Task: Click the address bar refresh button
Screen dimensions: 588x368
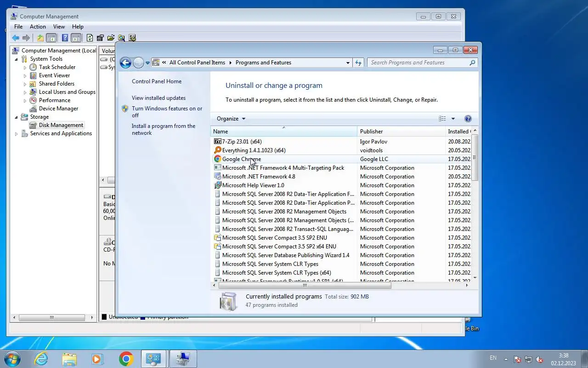Action: click(358, 63)
